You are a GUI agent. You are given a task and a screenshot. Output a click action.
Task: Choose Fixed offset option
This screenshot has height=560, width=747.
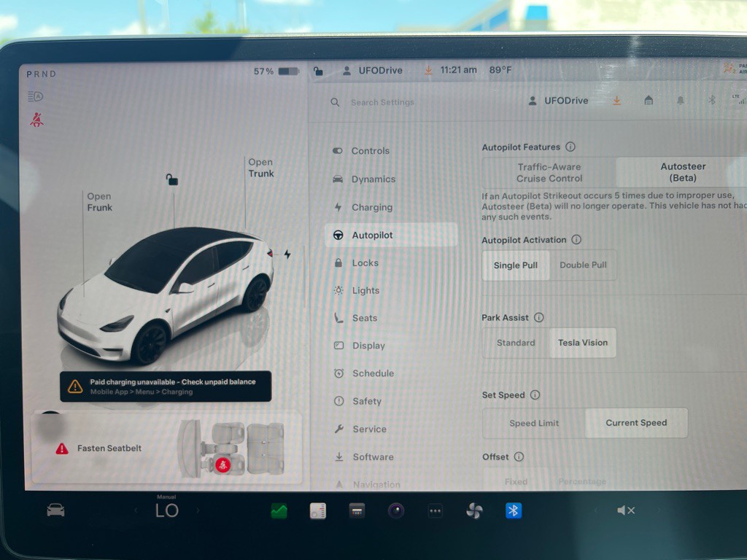516,481
